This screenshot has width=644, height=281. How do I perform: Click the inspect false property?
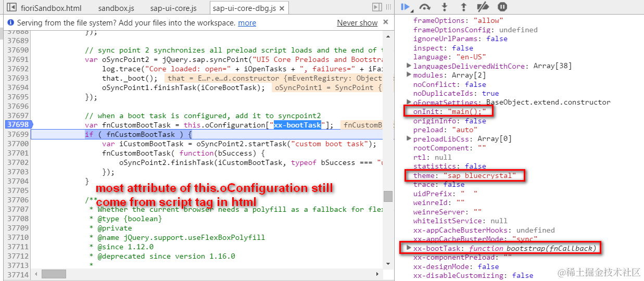(443, 48)
